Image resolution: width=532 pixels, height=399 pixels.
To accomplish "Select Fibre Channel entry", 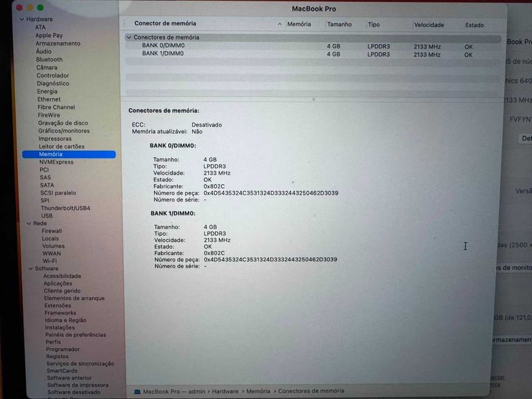I will (56, 107).
